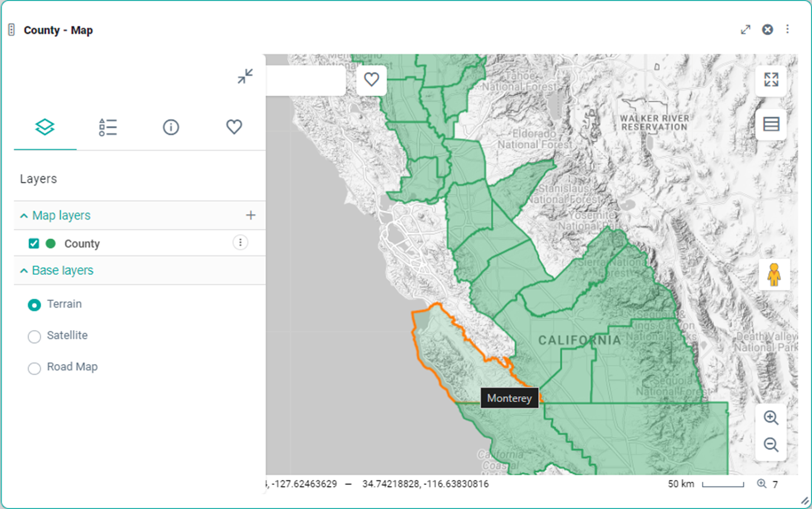Zoom out on the map

tap(771, 444)
